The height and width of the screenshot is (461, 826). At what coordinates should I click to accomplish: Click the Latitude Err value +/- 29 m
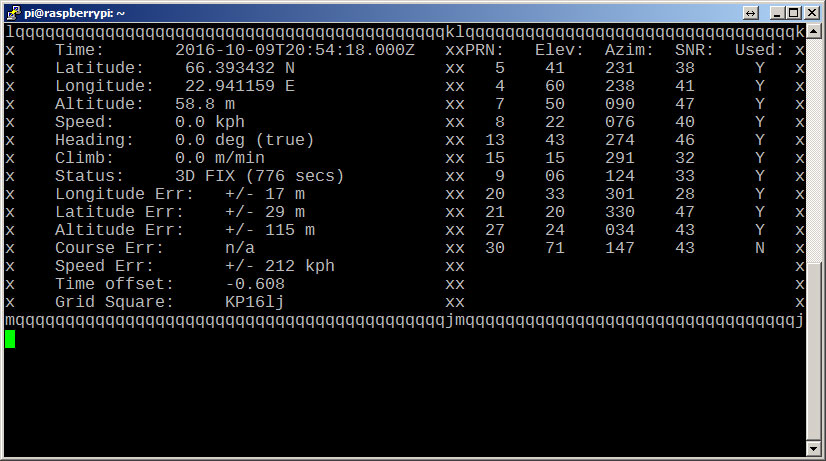pos(265,212)
